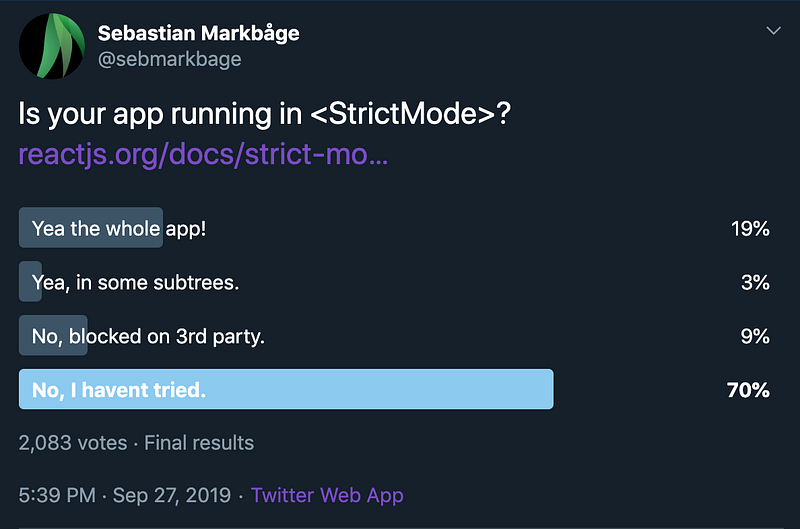Click the tweet question text about StrictMode
The width and height of the screenshot is (800, 529).
(x=265, y=114)
